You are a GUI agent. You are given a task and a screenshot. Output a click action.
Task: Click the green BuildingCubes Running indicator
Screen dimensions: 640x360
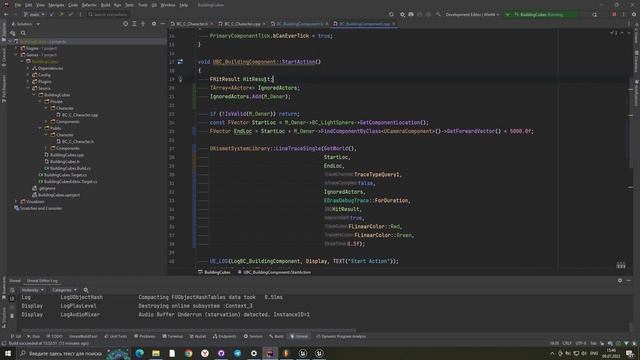(x=541, y=14)
